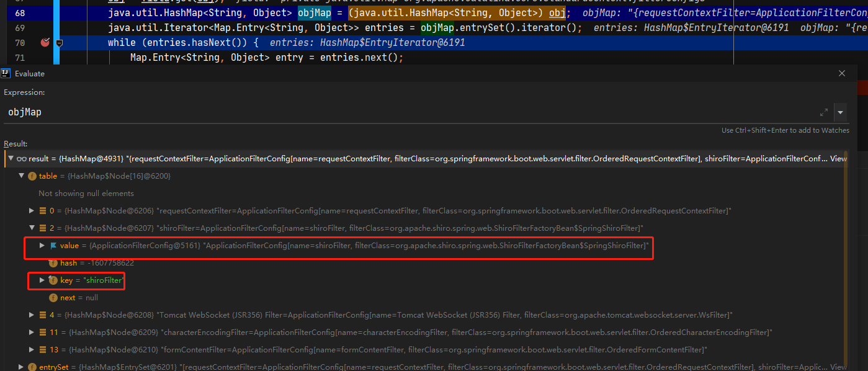Click the field icon beside the hash entry
The width and height of the screenshot is (868, 371).
tap(53, 263)
